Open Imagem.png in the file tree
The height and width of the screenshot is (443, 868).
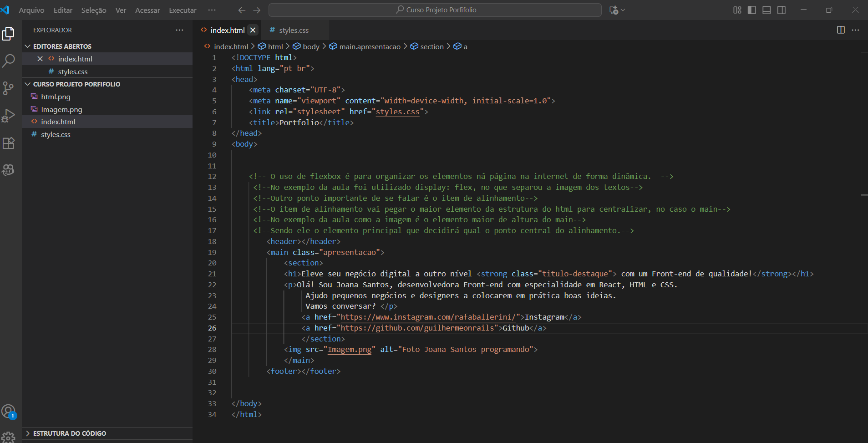click(x=107, y=109)
